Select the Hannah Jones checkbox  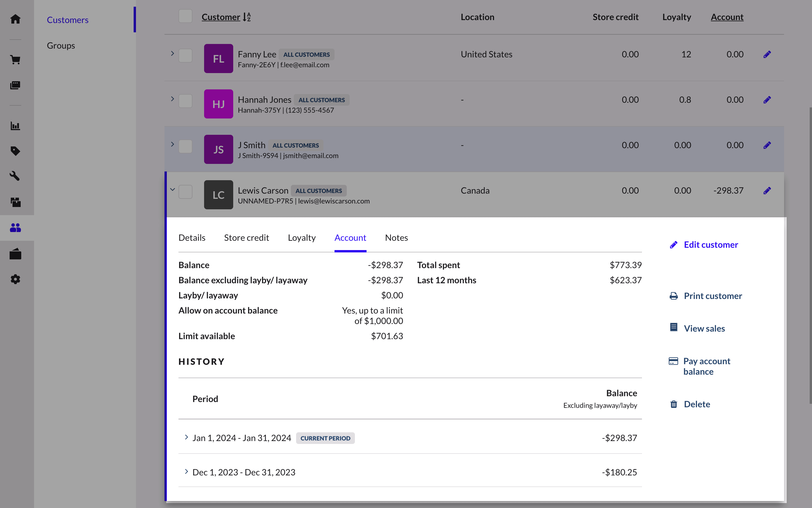[185, 101]
